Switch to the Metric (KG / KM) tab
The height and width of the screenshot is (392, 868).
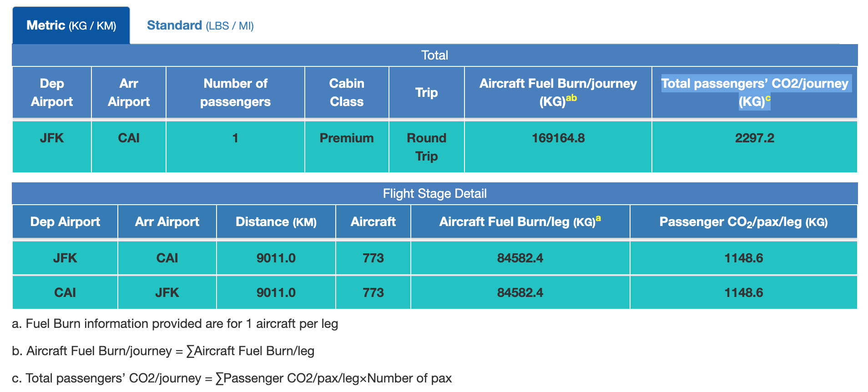click(71, 25)
